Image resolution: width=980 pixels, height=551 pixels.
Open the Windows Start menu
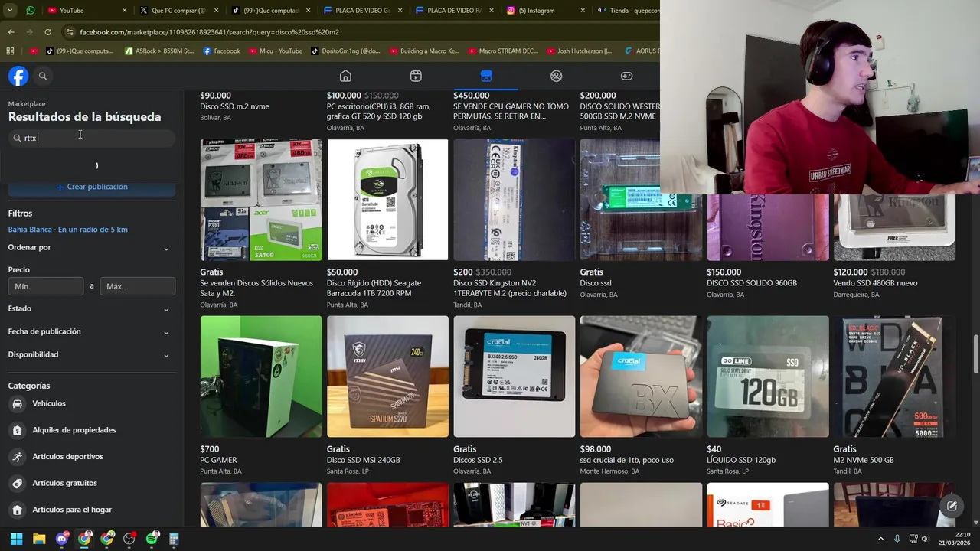pos(16,539)
